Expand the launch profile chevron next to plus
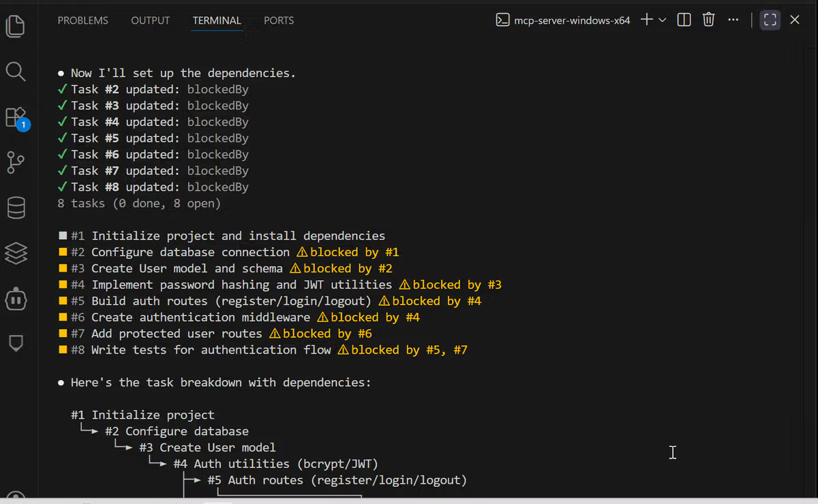This screenshot has width=818, height=504. [x=662, y=20]
